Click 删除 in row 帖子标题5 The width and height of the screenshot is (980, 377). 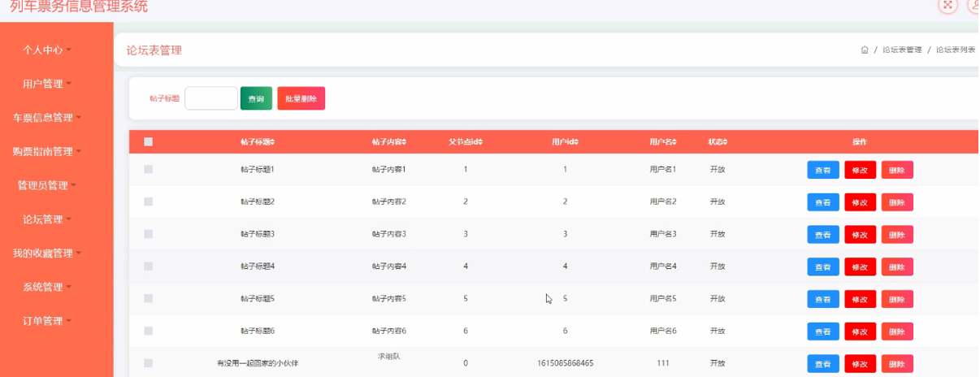tap(897, 299)
